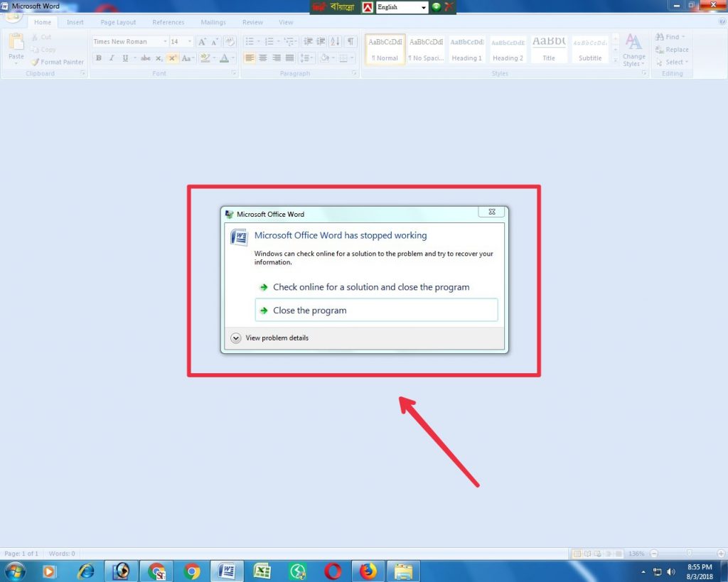Open the font color dropdown arrow

[x=232, y=58]
